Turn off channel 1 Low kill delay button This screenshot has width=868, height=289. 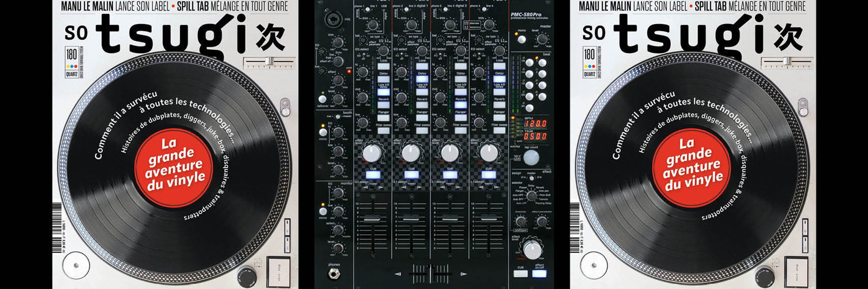coord(383,92)
